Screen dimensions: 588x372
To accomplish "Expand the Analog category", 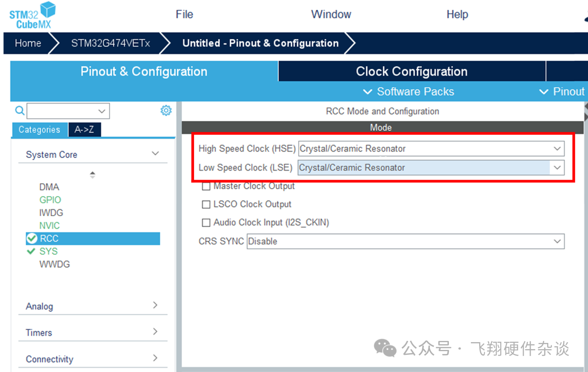I will click(155, 305).
